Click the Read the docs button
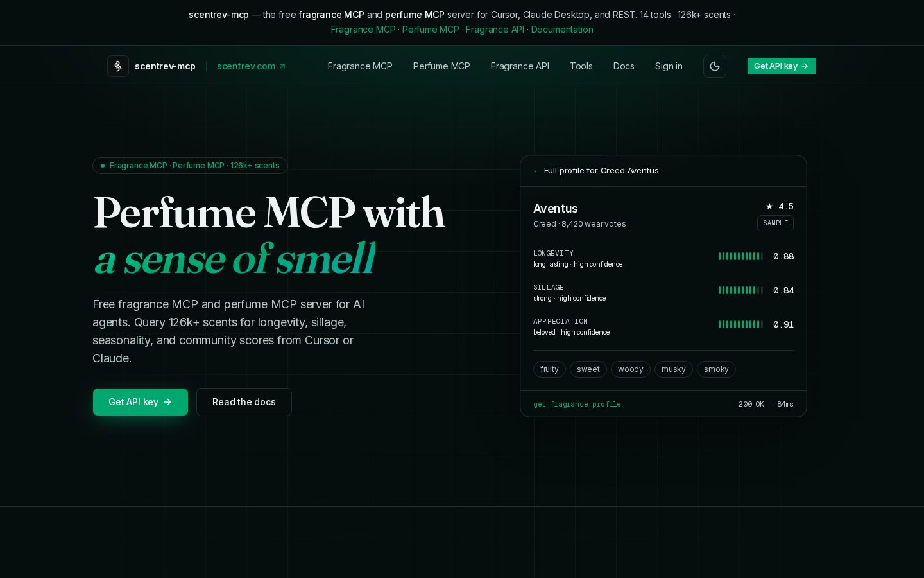Viewport: 924px width, 578px height. (x=244, y=402)
